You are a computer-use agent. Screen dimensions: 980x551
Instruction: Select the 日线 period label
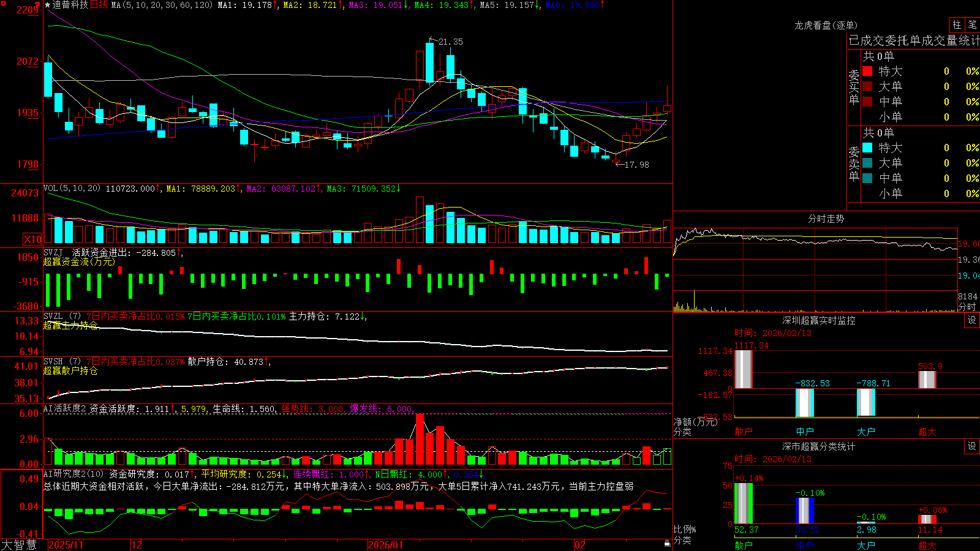coord(99,5)
